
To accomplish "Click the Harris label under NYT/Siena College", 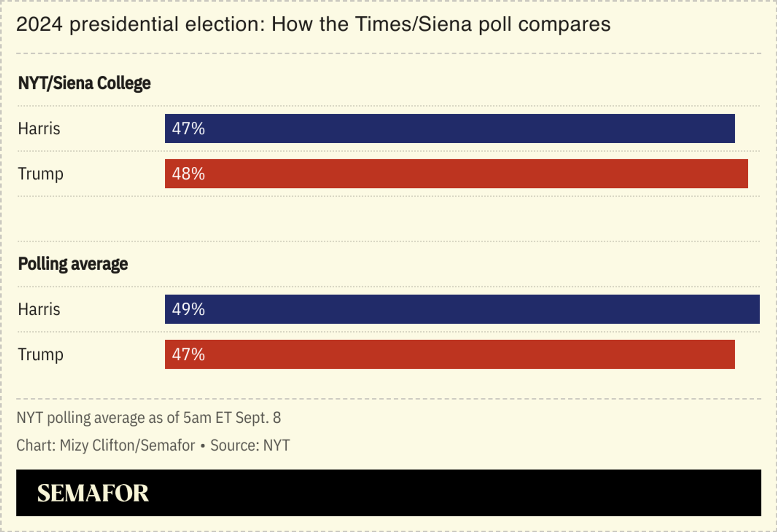I will 39,129.
